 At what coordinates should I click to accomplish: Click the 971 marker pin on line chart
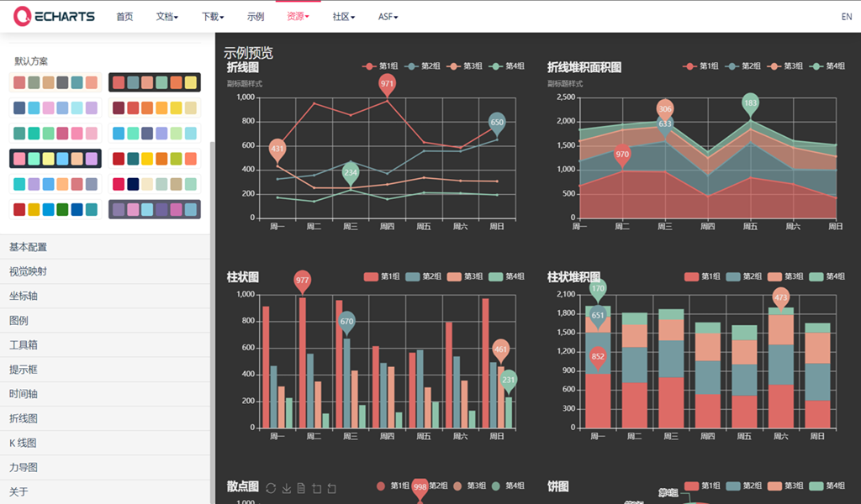tap(387, 85)
